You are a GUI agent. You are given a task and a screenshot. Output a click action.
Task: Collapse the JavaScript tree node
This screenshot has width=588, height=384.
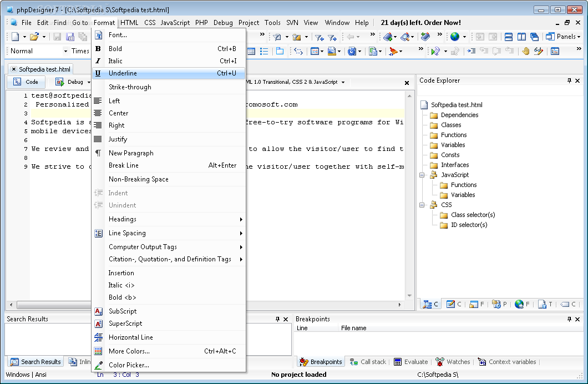(422, 175)
